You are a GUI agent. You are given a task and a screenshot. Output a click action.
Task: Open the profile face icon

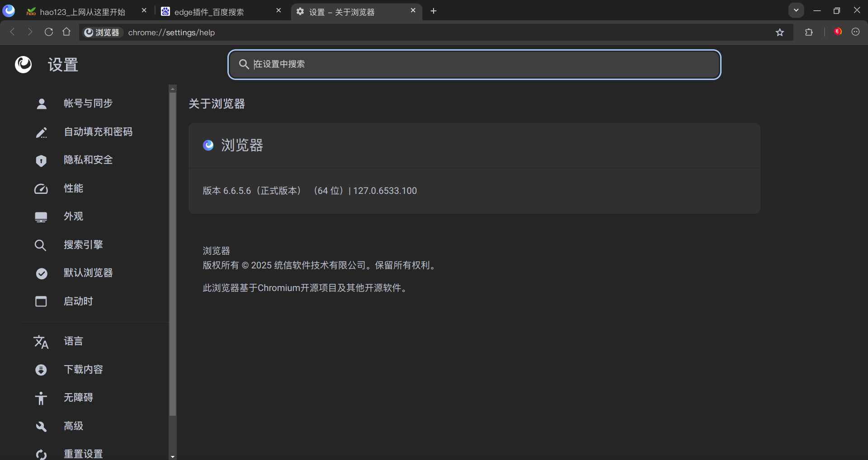tap(855, 32)
